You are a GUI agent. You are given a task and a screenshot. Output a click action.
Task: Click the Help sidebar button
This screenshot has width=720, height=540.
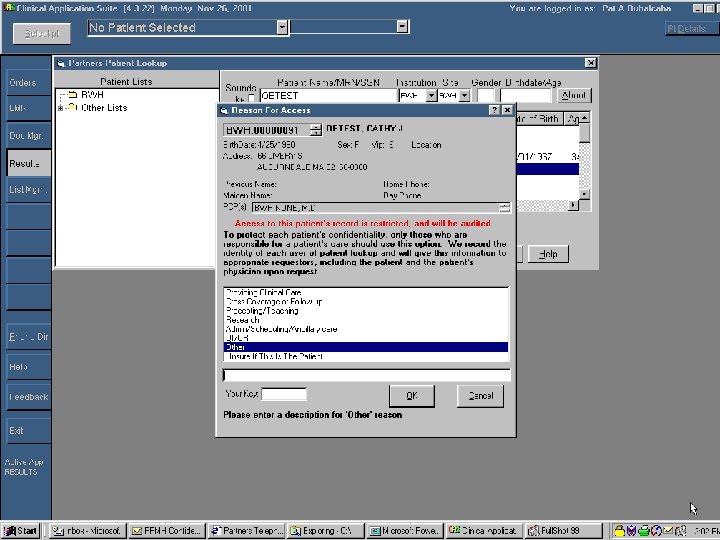click(x=28, y=366)
